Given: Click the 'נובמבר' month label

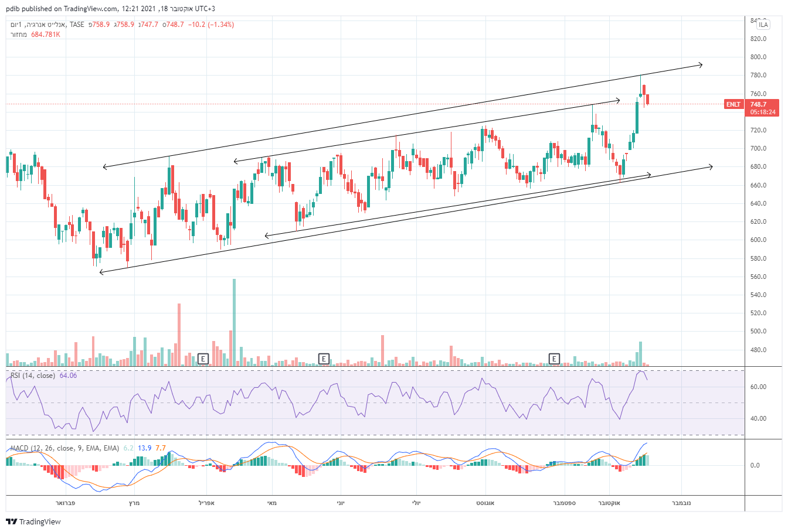Looking at the screenshot, I should [x=681, y=503].
